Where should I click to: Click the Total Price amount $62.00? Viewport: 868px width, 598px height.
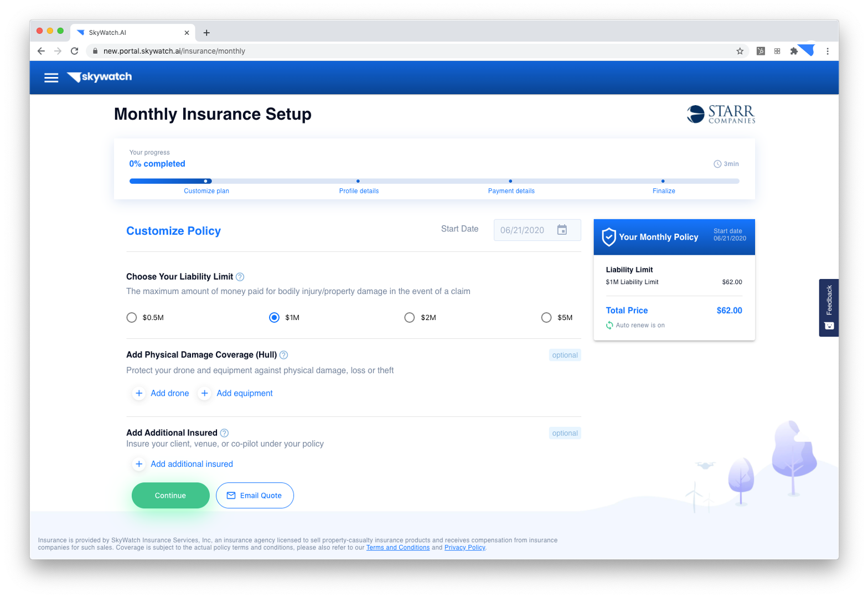pyautogui.click(x=729, y=311)
